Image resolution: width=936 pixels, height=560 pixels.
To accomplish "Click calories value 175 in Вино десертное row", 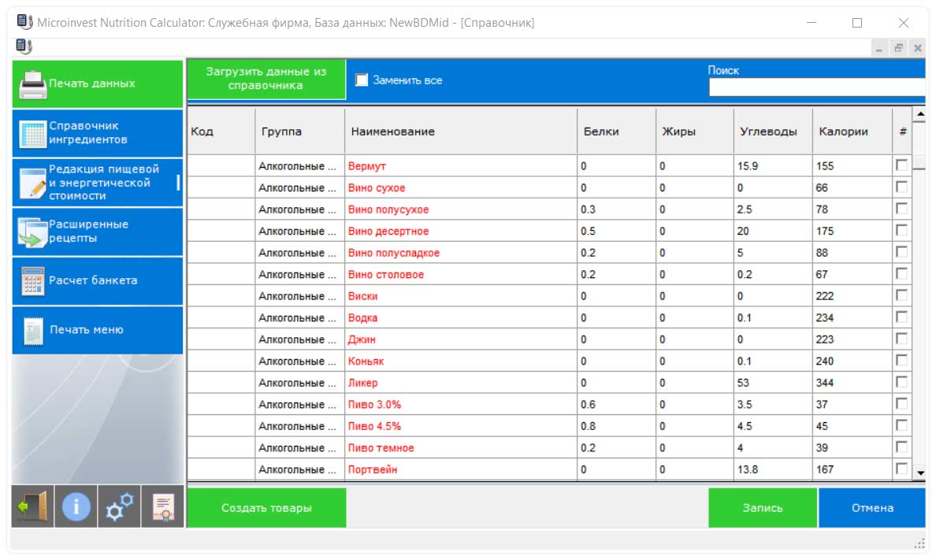I will pyautogui.click(x=825, y=231).
